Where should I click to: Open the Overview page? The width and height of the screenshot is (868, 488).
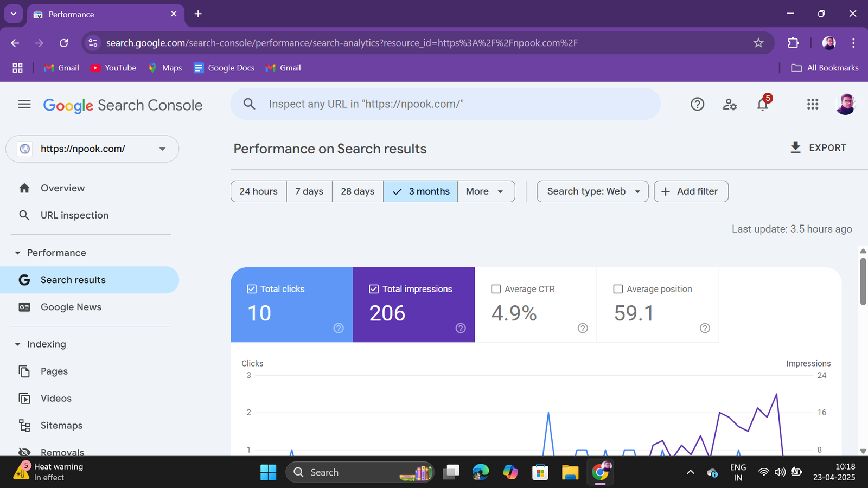[90, 188]
